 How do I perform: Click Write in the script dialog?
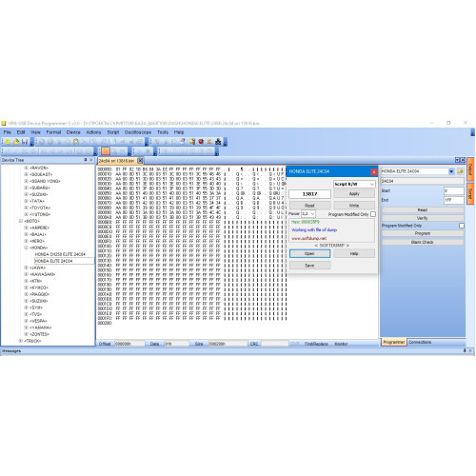coord(354,206)
